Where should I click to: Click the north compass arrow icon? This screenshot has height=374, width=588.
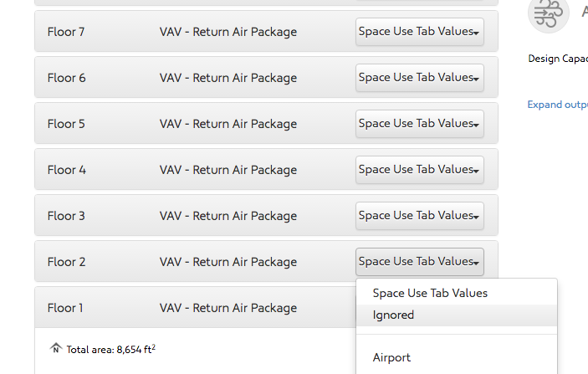pos(55,348)
